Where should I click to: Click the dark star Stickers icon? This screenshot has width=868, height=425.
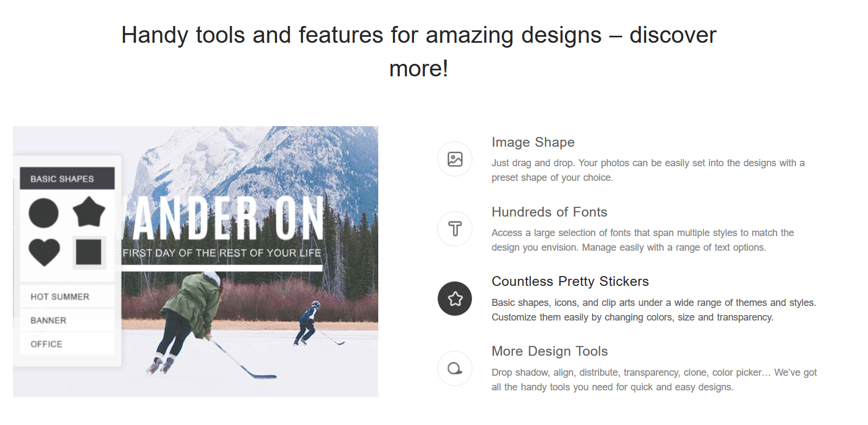(x=455, y=299)
